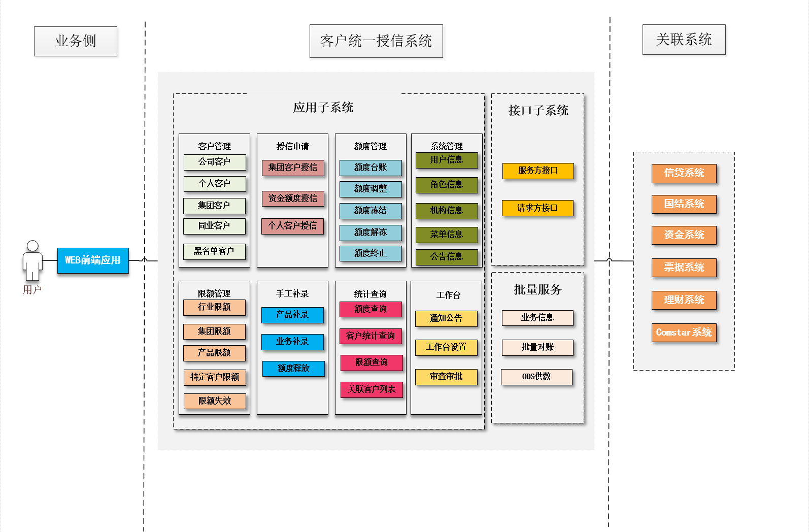This screenshot has width=809, height=532.
Task: Click the 统计查询 group heading
Action: 370,294
